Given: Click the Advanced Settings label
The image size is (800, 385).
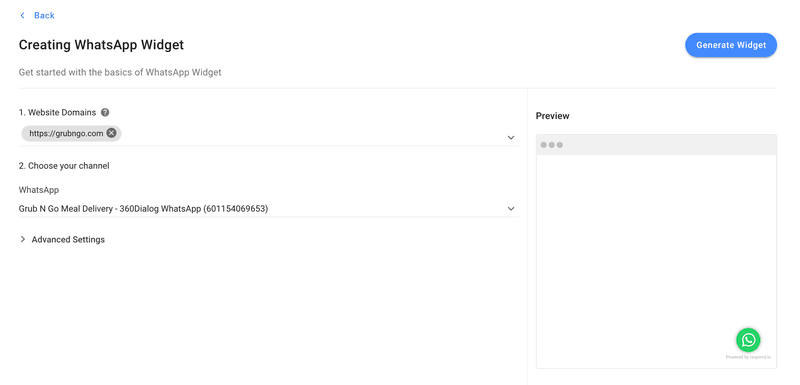Looking at the screenshot, I should (68, 240).
